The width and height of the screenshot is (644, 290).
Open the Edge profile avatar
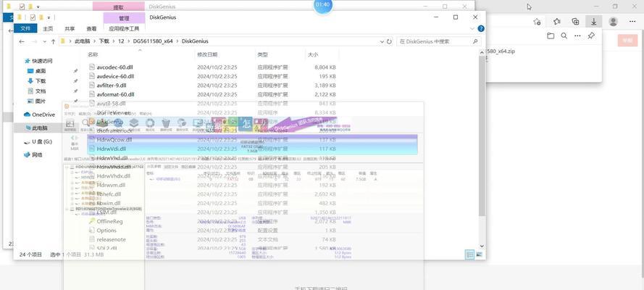[x=613, y=21]
